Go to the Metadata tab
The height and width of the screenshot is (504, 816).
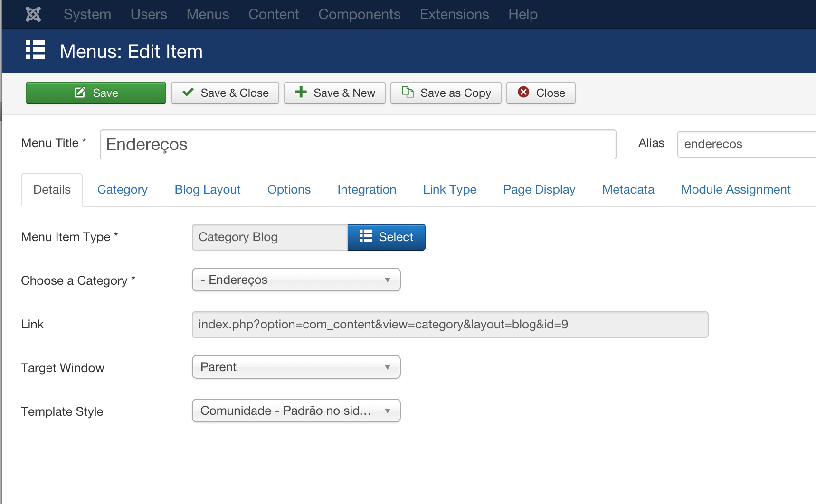click(x=628, y=190)
